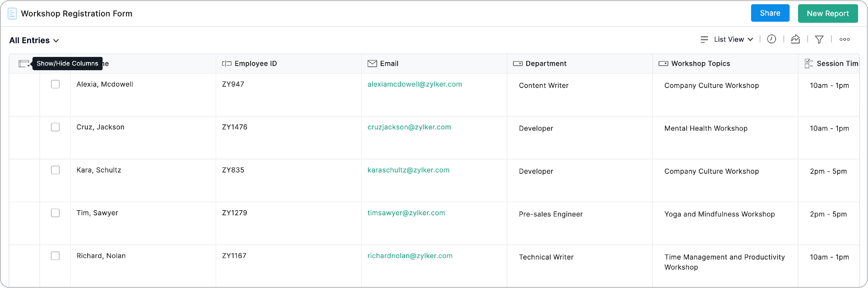Click the Email column envelope icon
Image resolution: width=868 pixels, height=288 pixels.
372,63
